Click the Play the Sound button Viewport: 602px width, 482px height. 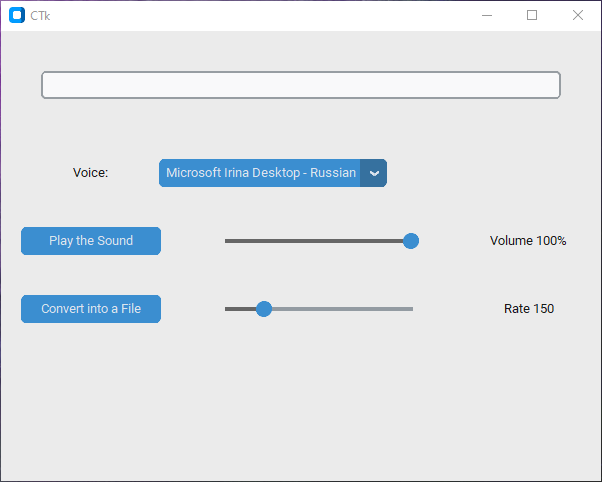tap(91, 241)
